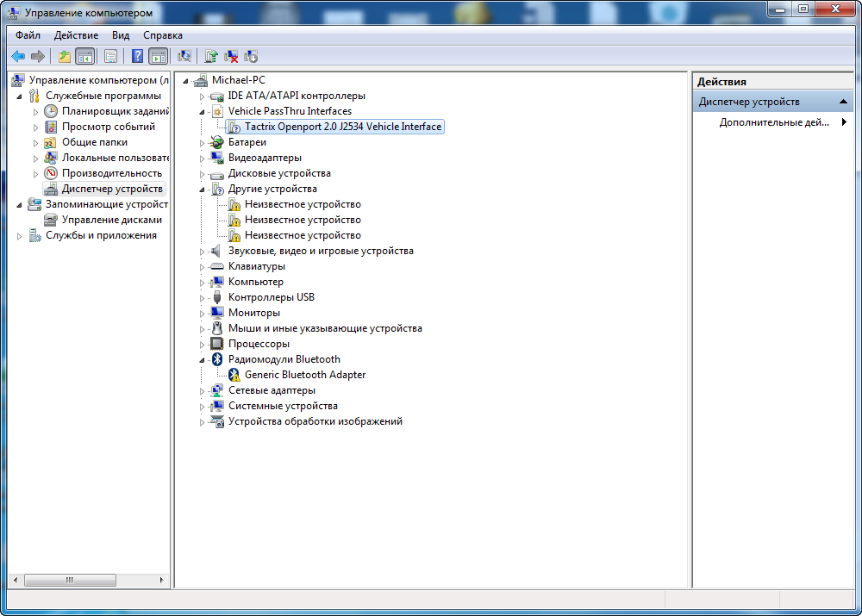Expand the Сетевые адаптеры category
862x616 pixels.
203,390
